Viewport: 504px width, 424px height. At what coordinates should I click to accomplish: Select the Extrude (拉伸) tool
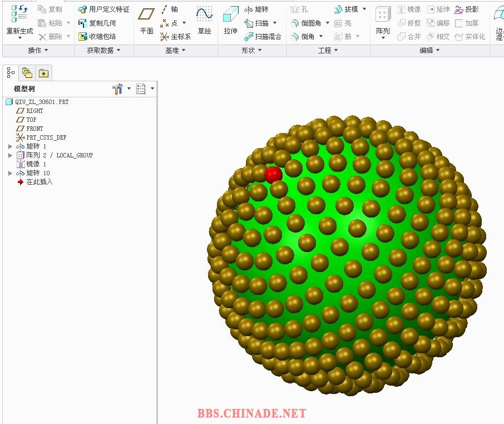coord(230,21)
